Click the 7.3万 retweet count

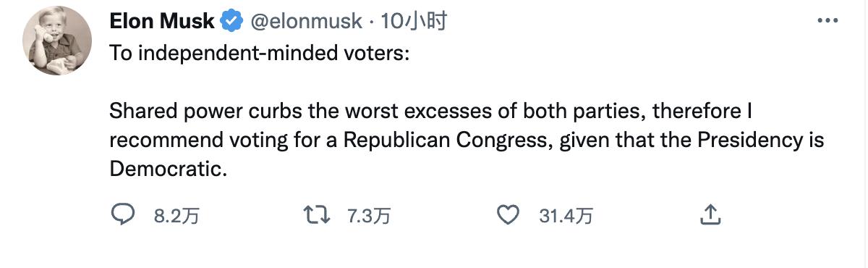368,216
